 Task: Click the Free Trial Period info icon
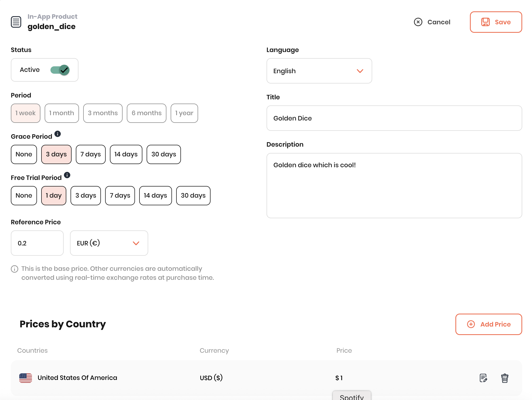pos(67,175)
